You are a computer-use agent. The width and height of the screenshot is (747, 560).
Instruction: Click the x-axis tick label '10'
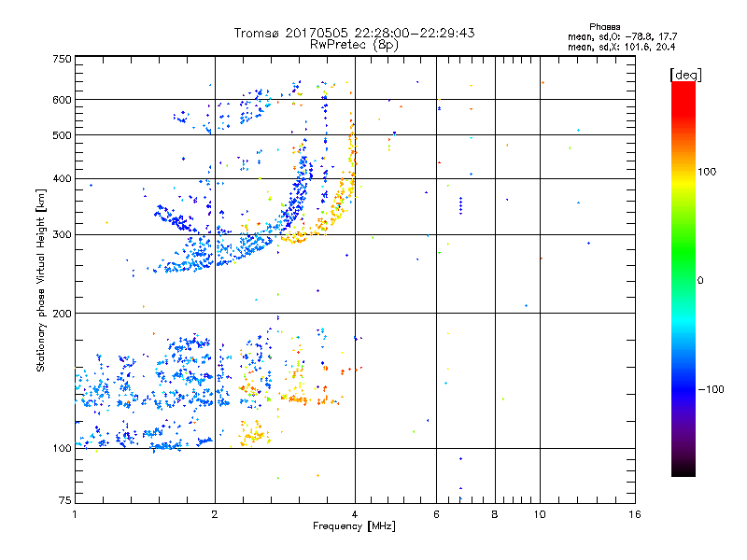point(540,514)
